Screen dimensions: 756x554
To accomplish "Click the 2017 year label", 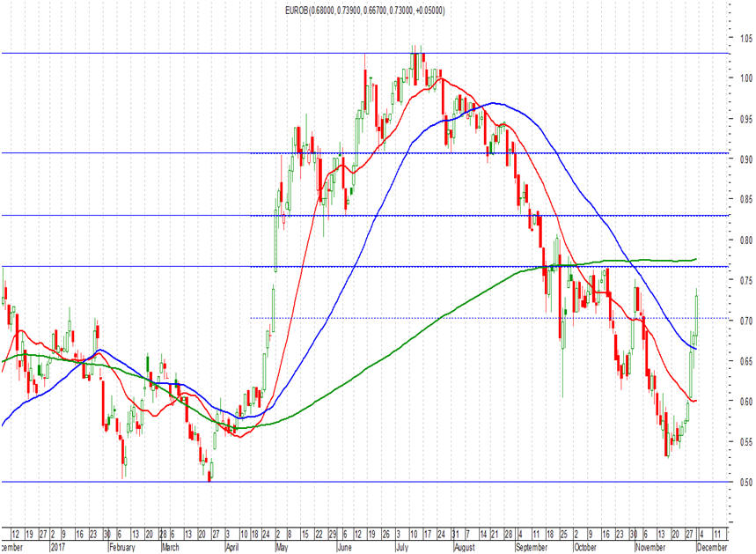I will click(58, 547).
